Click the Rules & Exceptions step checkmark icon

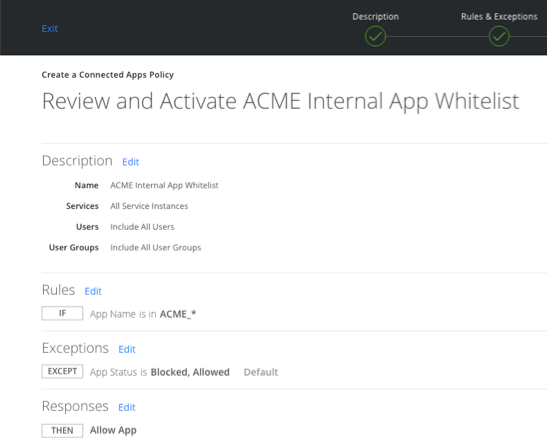tap(499, 36)
